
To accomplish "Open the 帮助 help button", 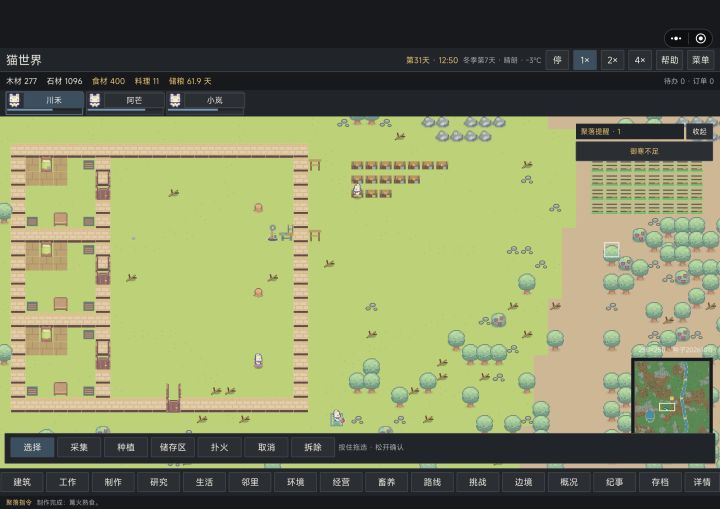I will coord(669,60).
